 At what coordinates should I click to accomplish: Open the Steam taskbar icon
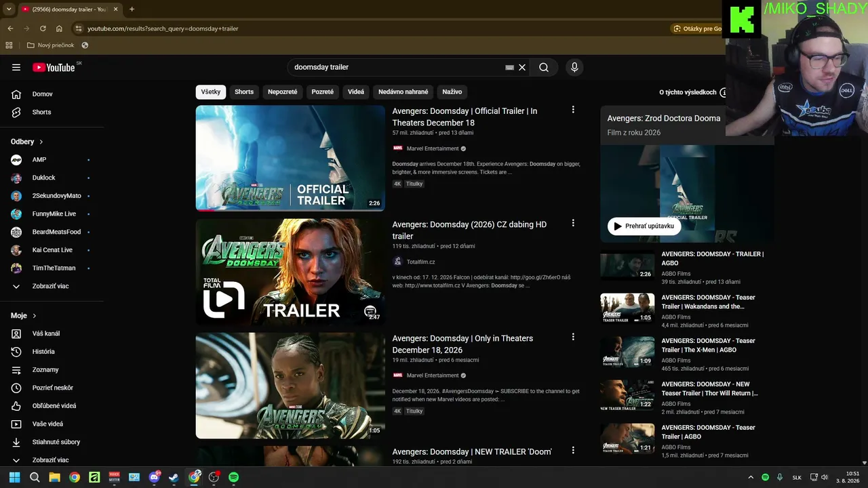(174, 477)
